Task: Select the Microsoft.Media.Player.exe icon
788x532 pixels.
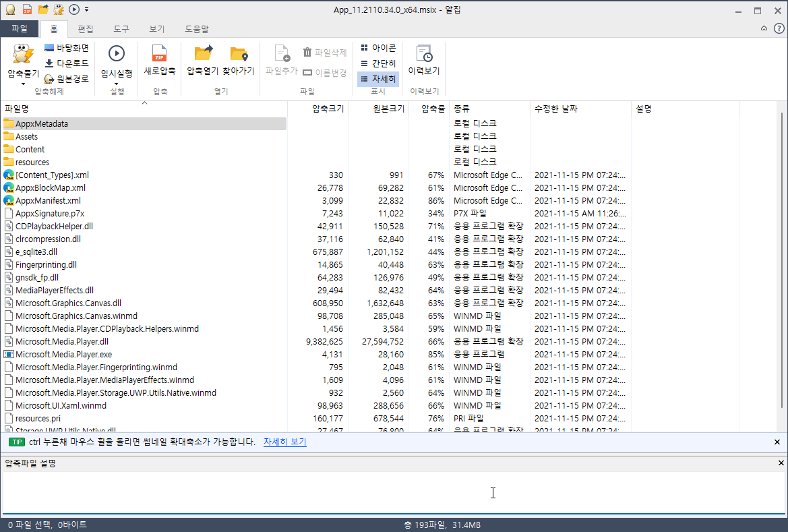Action: [9, 355]
